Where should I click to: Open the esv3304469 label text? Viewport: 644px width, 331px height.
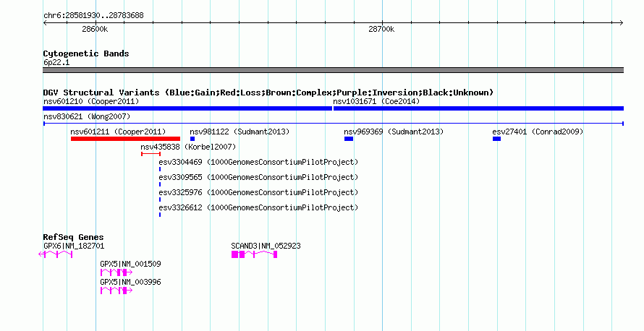[258, 162]
